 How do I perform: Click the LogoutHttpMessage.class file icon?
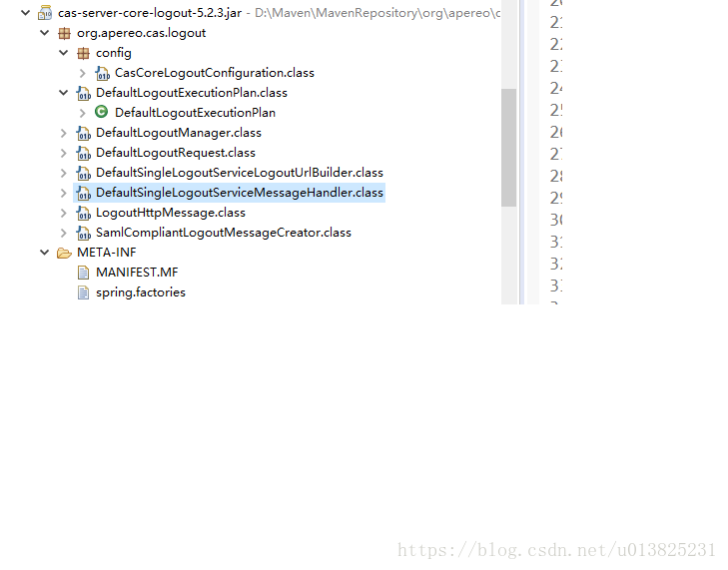[84, 213]
